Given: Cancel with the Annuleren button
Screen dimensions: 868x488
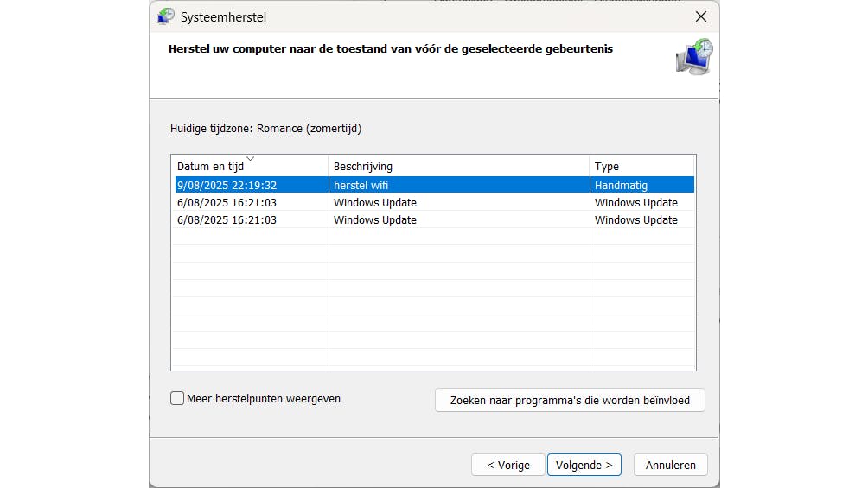Looking at the screenshot, I should click(x=670, y=465).
